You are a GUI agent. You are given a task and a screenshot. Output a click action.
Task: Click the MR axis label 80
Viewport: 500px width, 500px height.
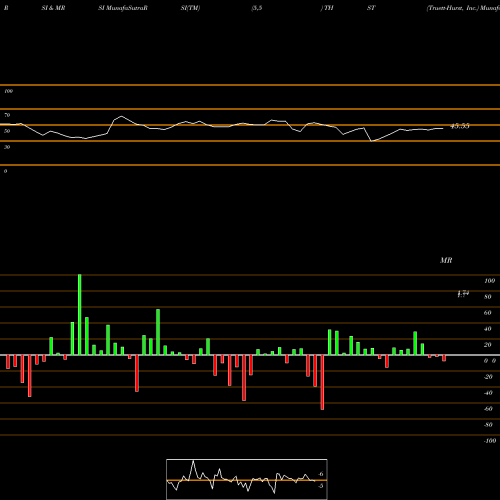coord(488,297)
